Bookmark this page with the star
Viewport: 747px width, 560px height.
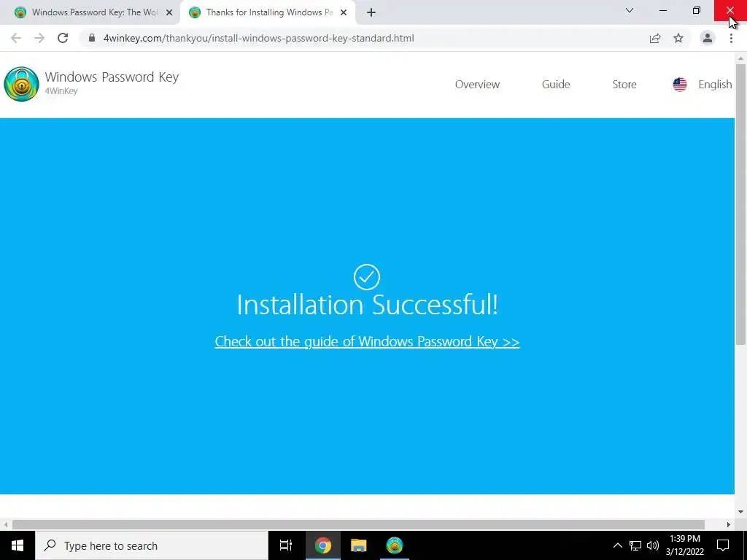pyautogui.click(x=678, y=38)
